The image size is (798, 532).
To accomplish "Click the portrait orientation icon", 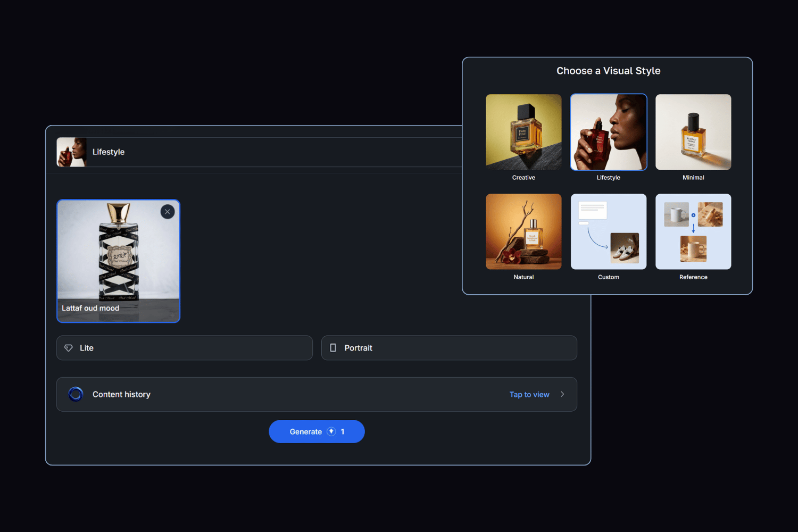I will click(x=333, y=348).
